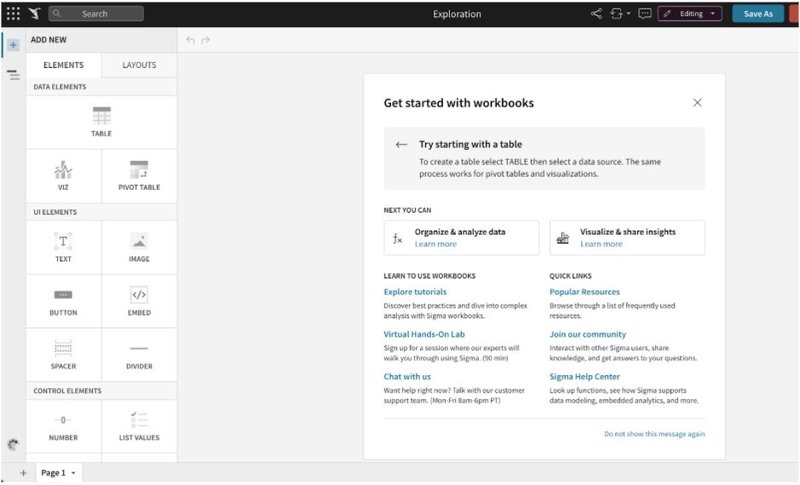This screenshot has width=800, height=485.
Task: Open the comments icon
Action: pyautogui.click(x=645, y=14)
